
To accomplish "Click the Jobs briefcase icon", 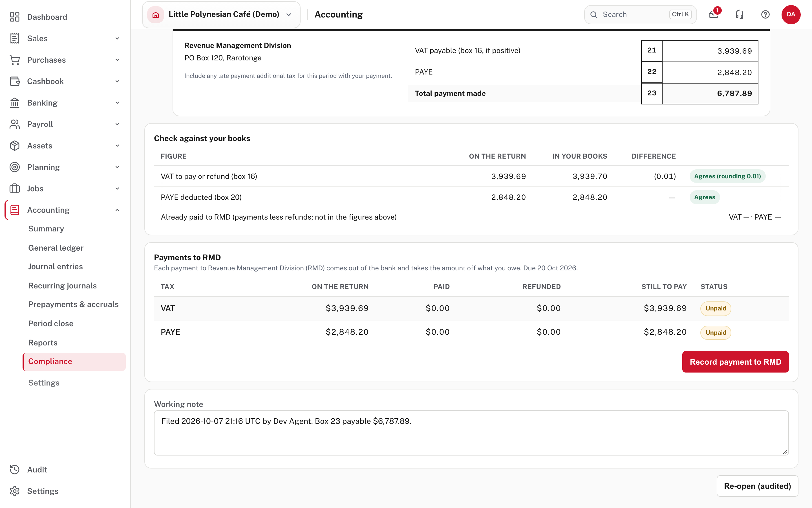I will (14, 189).
